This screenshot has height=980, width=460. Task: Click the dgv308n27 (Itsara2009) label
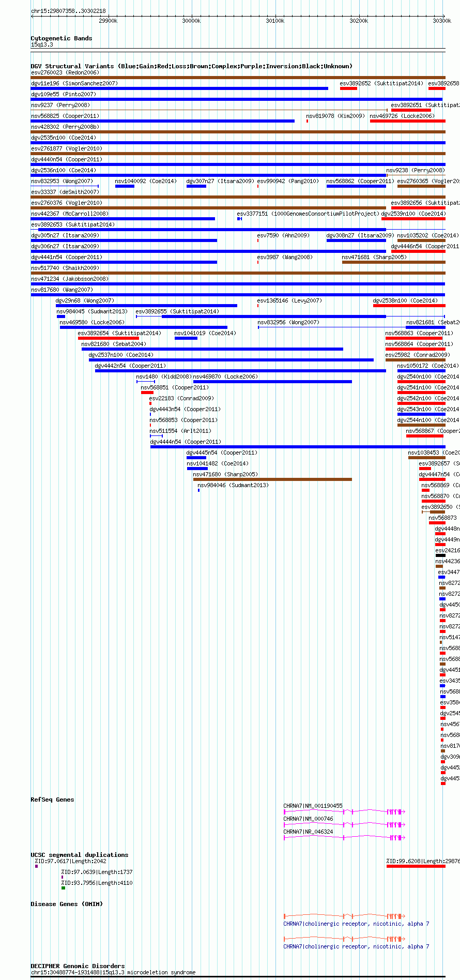click(x=360, y=235)
